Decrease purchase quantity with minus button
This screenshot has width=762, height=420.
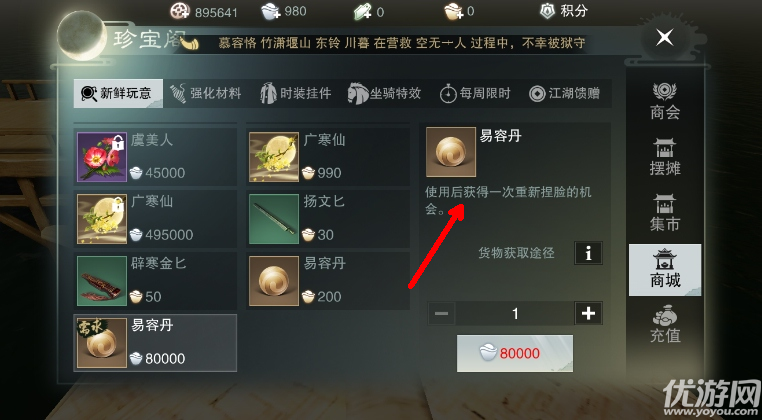tap(441, 314)
